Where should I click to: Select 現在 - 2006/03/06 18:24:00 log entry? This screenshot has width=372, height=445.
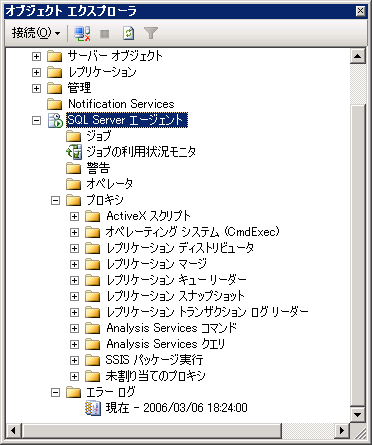(176, 408)
